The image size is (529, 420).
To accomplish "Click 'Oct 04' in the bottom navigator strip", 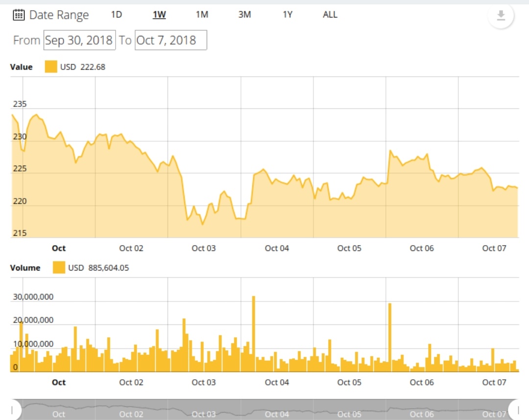I will 277,414.
